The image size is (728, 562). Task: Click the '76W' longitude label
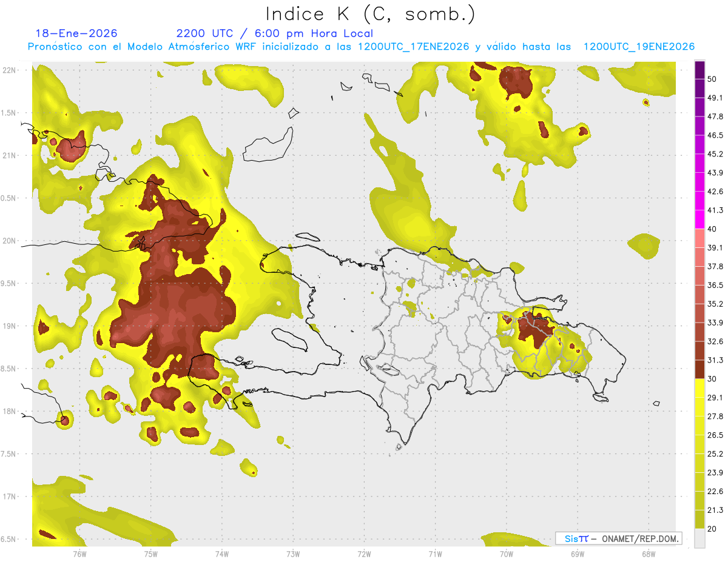tap(79, 554)
